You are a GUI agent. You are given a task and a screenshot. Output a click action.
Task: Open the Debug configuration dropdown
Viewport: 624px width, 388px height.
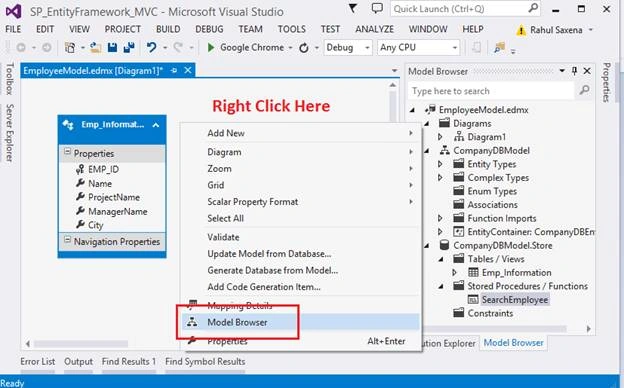pos(367,48)
